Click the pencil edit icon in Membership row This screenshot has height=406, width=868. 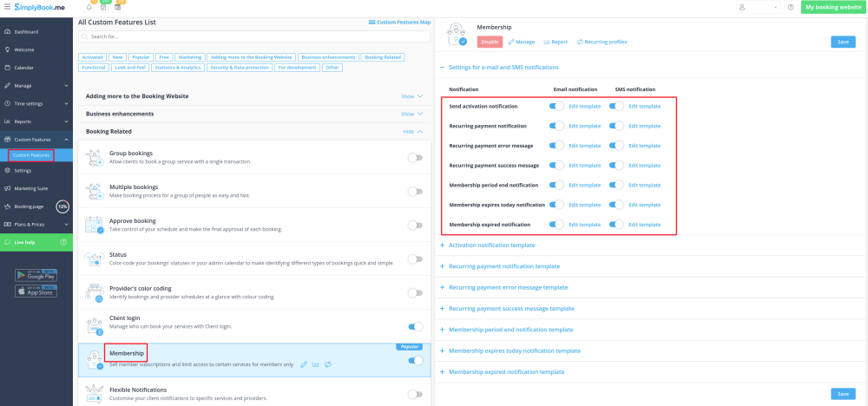(x=304, y=364)
